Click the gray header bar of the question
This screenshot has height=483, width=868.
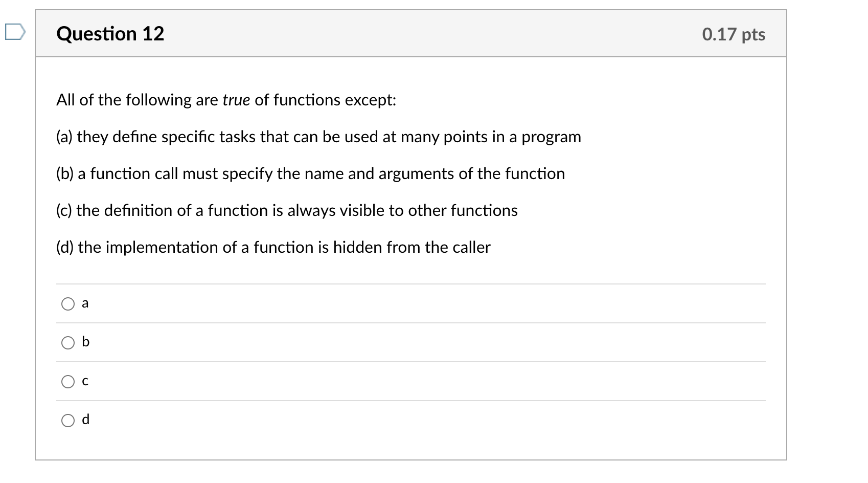tap(409, 34)
